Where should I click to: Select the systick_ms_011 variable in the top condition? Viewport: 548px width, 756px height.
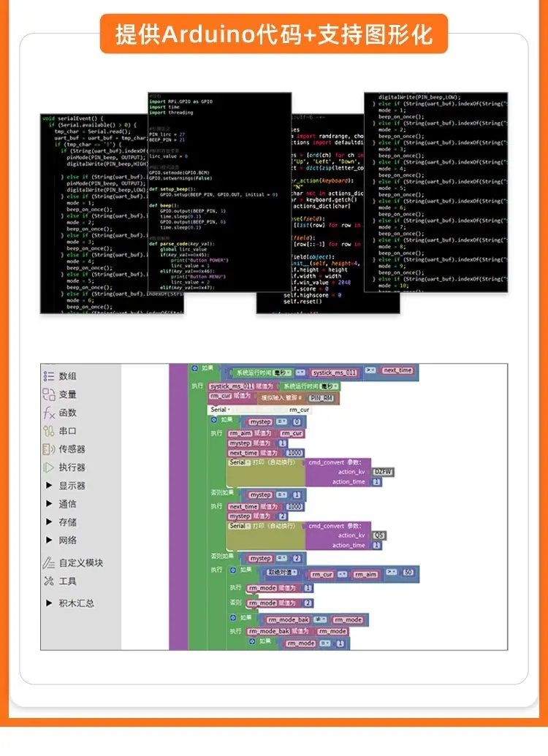(335, 373)
